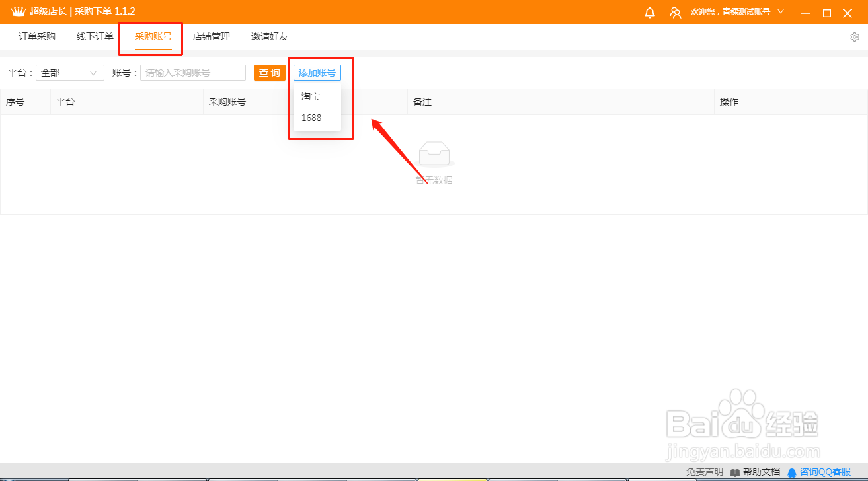The width and height of the screenshot is (868, 481).
Task: Choose 淘宝 from the add-account menu
Action: click(x=317, y=96)
